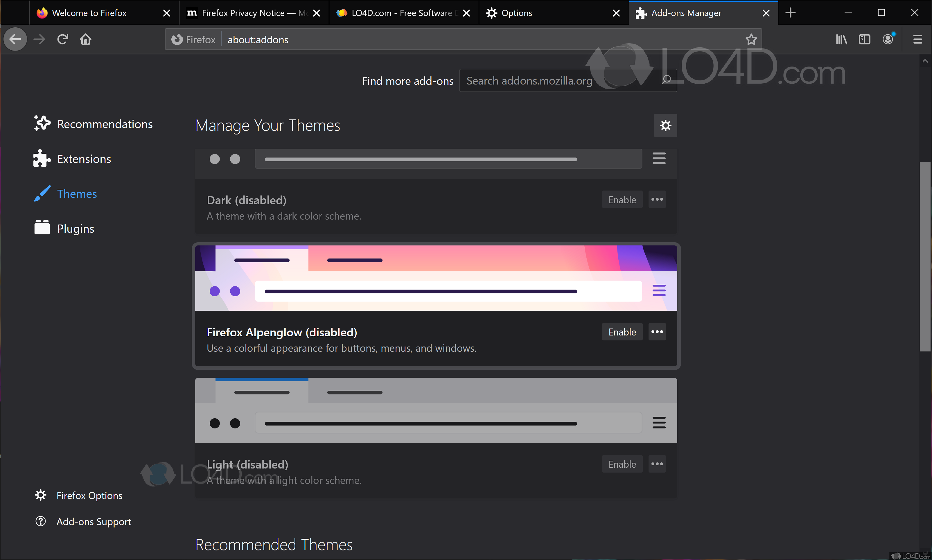Open Add-ons Support

93,521
